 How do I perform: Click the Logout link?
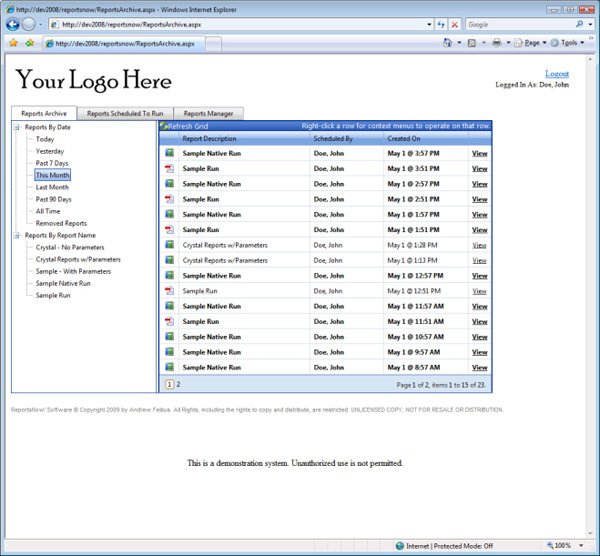click(557, 73)
